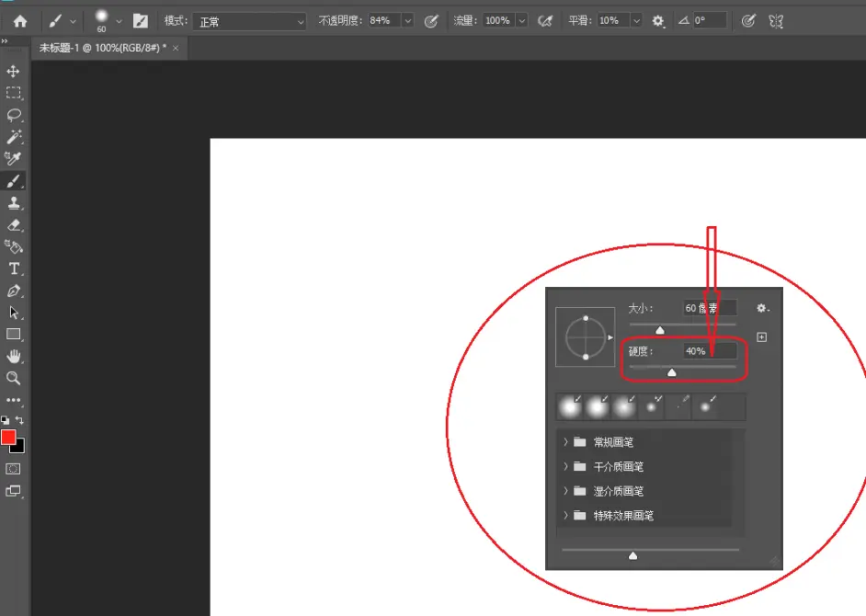Select the Zoom tool
The image size is (866, 616).
13,379
